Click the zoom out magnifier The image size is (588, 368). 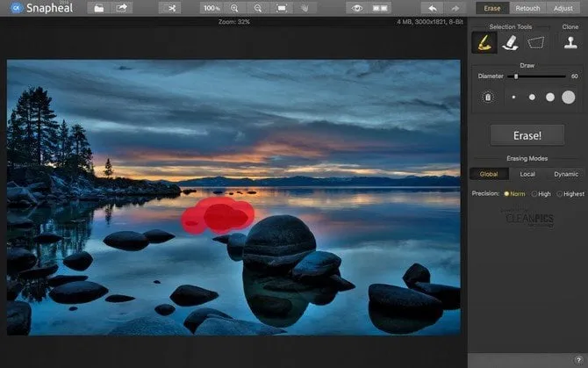(x=257, y=8)
